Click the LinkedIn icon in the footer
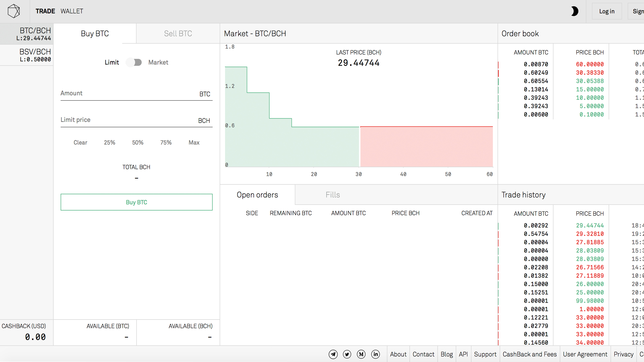The width and height of the screenshot is (644, 362). 375,354
